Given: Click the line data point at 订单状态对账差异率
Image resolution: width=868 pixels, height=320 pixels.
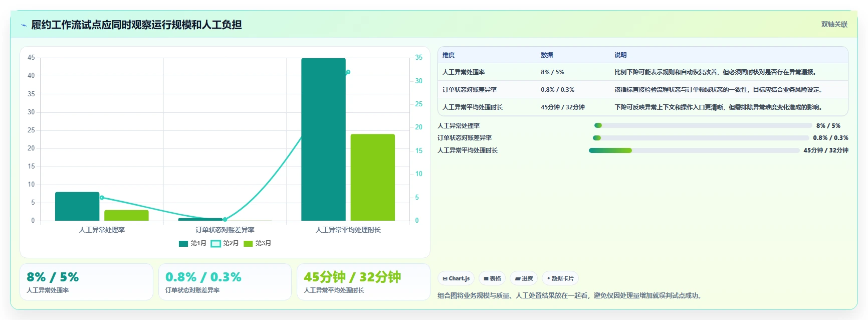Looking at the screenshot, I should pos(225,219).
